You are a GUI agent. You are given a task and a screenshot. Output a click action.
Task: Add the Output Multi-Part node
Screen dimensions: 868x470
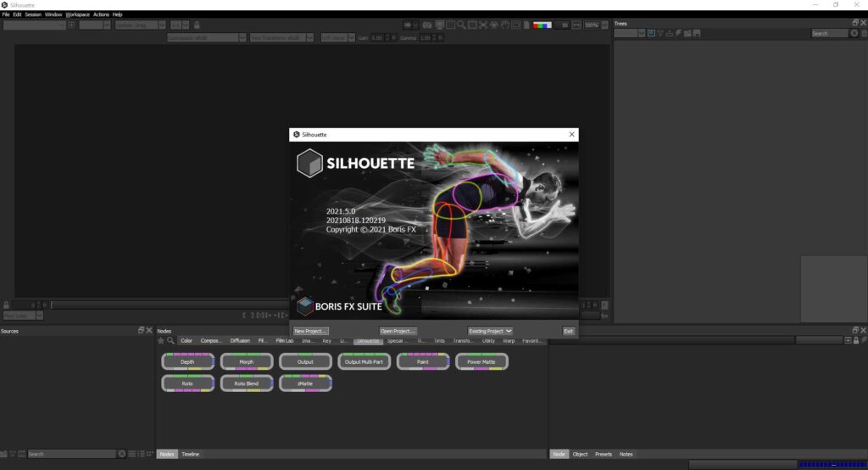click(x=364, y=362)
